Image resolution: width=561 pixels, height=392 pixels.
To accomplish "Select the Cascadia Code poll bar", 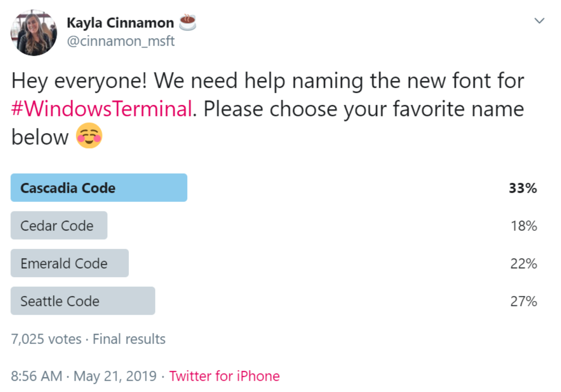I will pyautogui.click(x=99, y=188).
